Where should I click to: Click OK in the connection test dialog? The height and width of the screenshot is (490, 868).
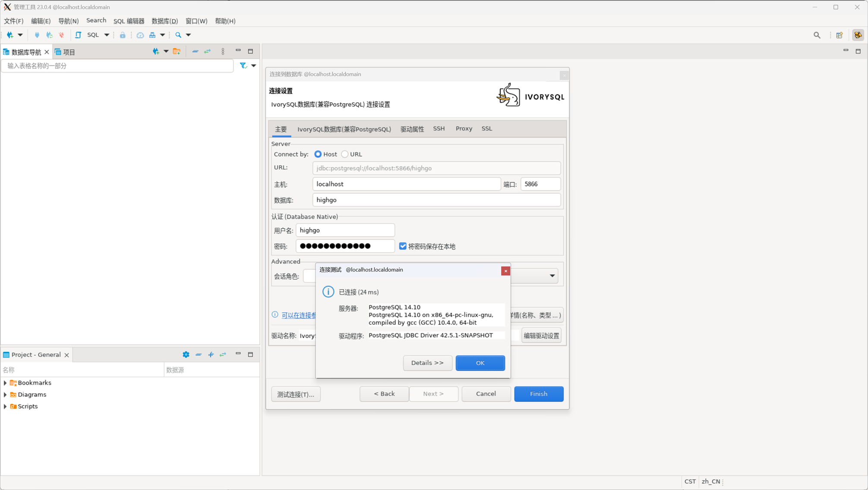pos(480,363)
